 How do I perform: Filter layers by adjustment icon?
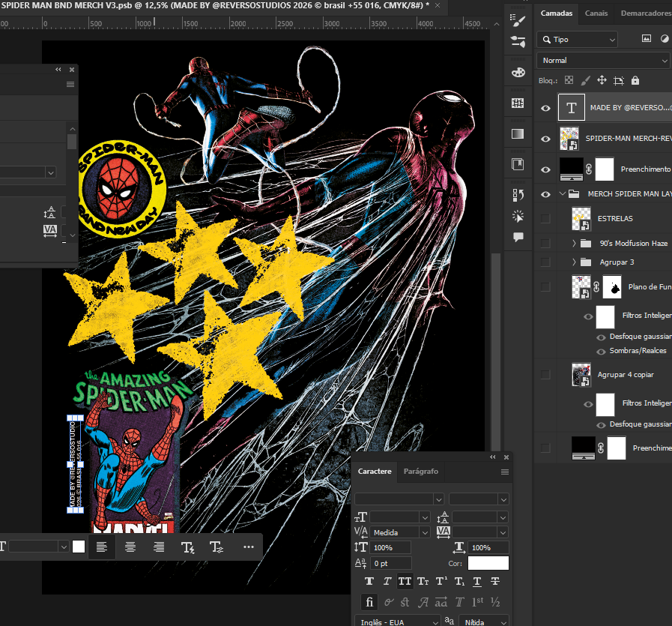(665, 39)
